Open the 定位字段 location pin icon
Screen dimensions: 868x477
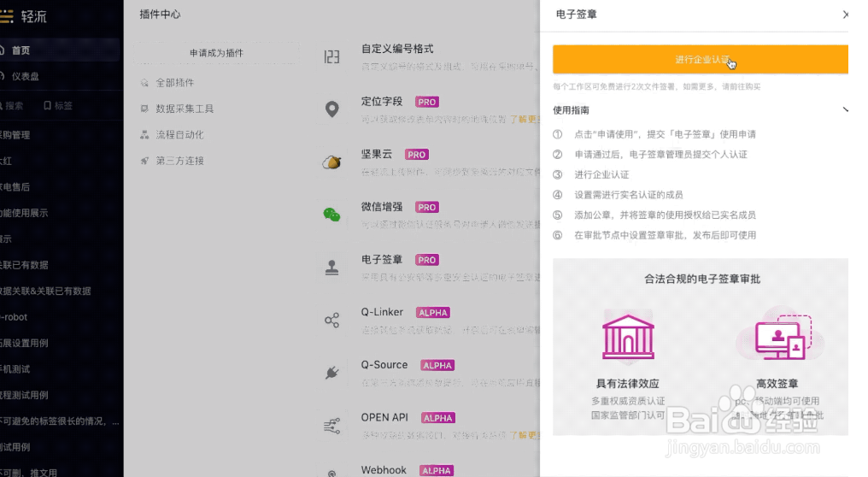pos(331,109)
